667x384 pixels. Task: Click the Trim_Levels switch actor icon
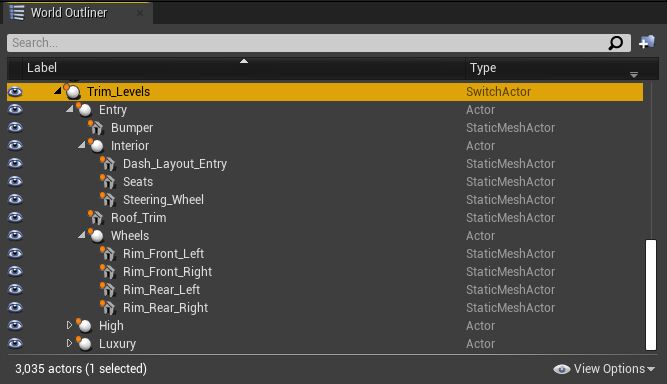tap(72, 91)
